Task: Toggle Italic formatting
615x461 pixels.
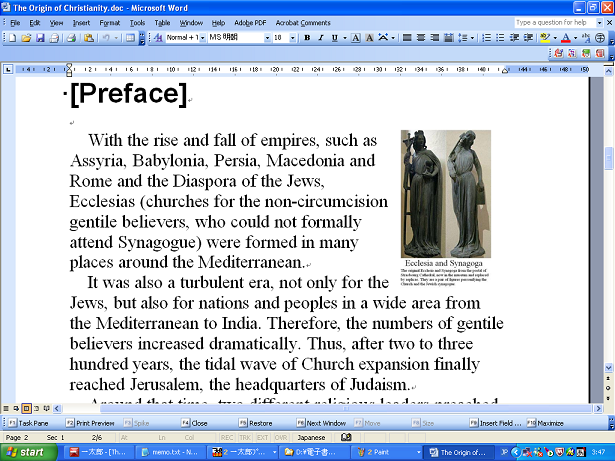Action: click(320, 38)
